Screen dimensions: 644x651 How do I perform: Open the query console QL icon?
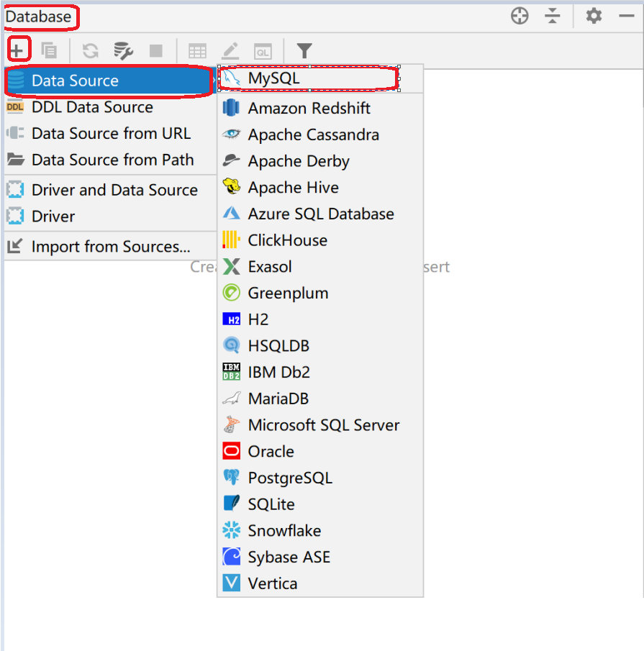[x=263, y=52]
